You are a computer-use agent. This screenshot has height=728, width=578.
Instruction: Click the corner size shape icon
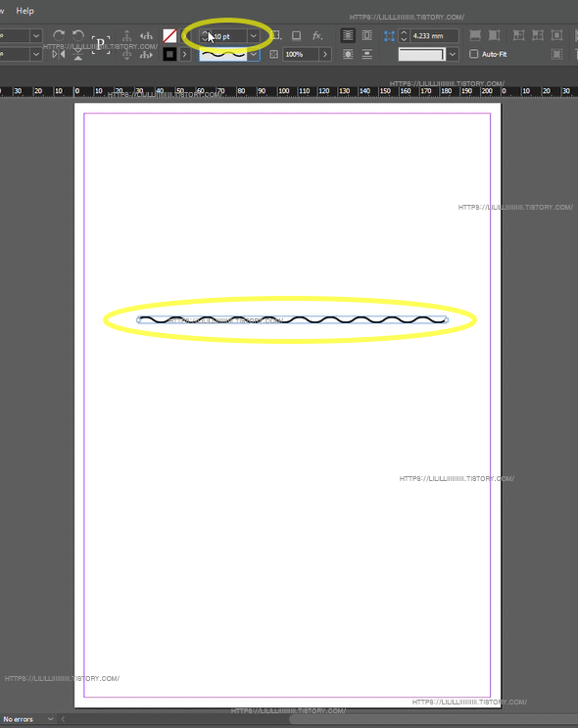[x=389, y=35]
